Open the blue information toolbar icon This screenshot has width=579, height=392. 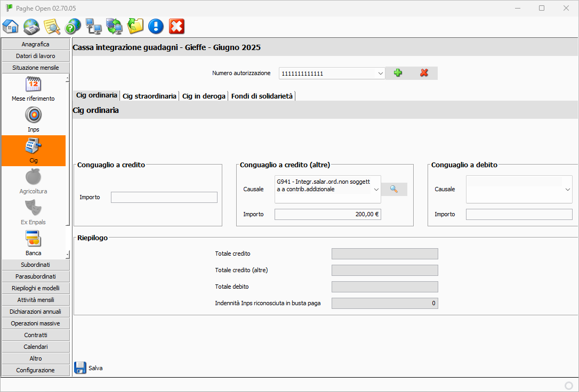pyautogui.click(x=156, y=26)
